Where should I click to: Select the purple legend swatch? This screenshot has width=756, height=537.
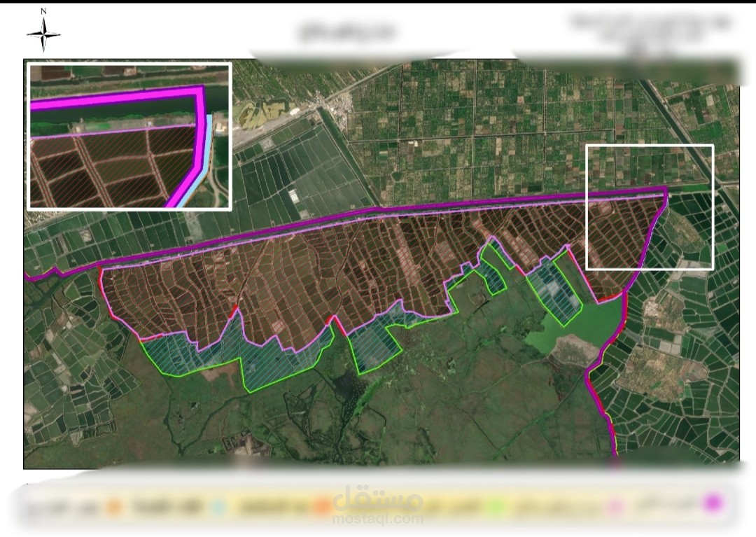click(713, 503)
